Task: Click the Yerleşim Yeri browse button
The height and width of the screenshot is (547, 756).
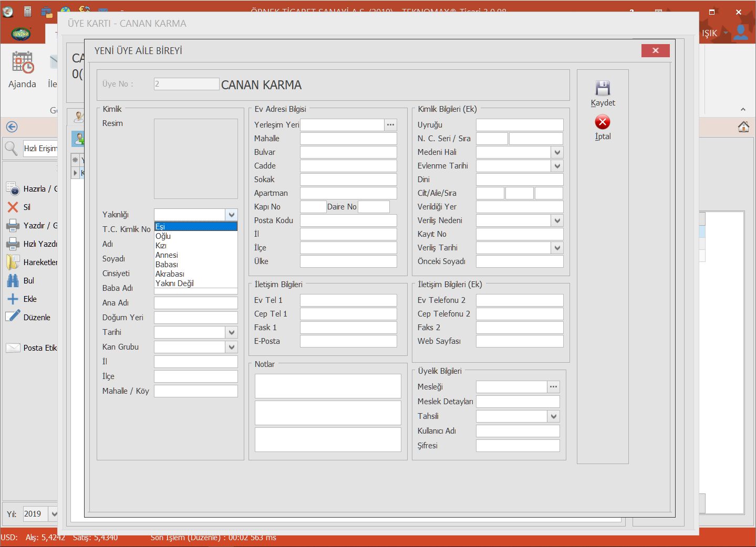Action: tap(390, 125)
